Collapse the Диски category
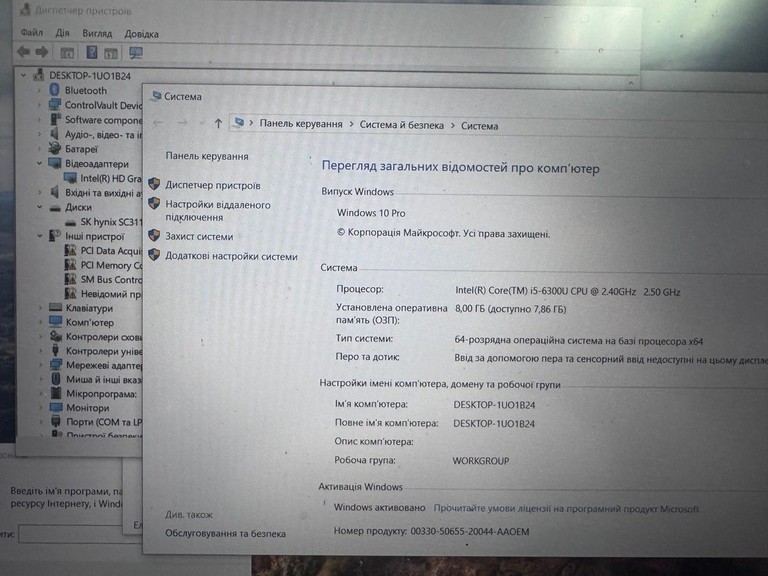The width and height of the screenshot is (768, 576). pyautogui.click(x=39, y=207)
